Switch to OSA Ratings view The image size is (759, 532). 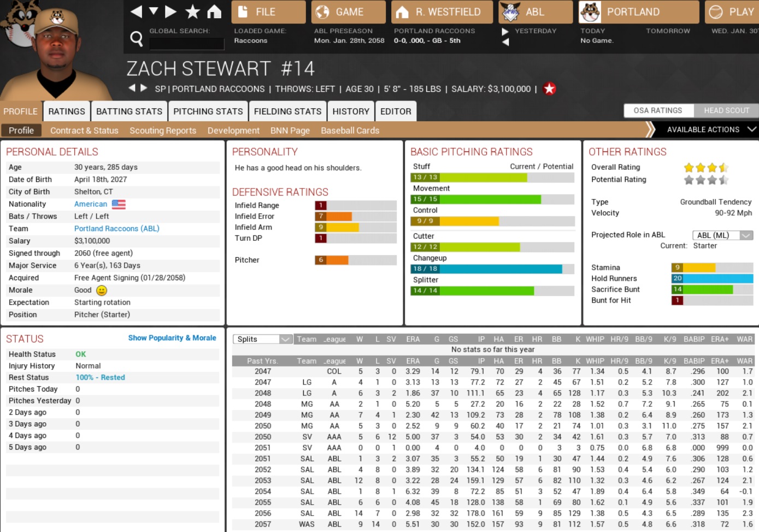658,110
